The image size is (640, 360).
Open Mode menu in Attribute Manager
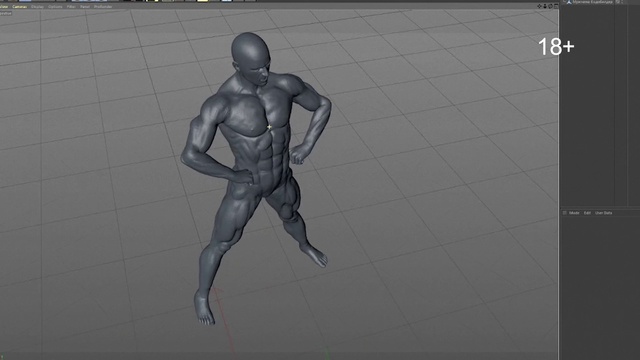click(x=574, y=213)
